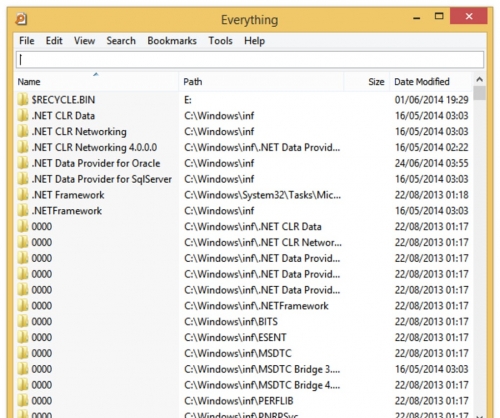Screen dimensions: 500x418
Task: Open the Search menu
Action: [121, 41]
